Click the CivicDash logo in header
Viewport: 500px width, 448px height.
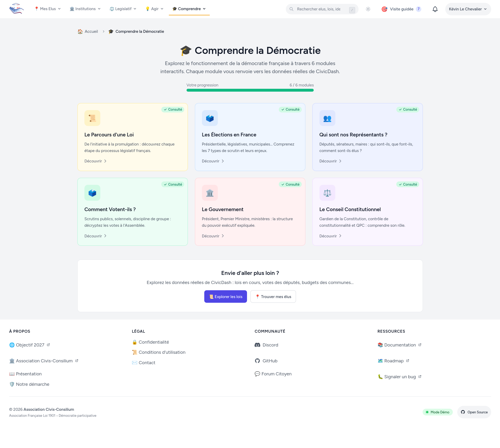16,9
